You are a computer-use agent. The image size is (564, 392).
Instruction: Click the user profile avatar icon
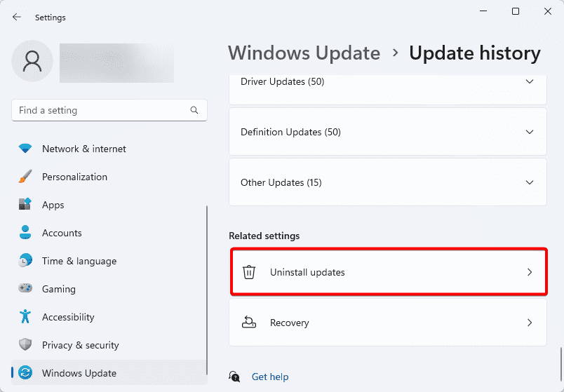(32, 61)
